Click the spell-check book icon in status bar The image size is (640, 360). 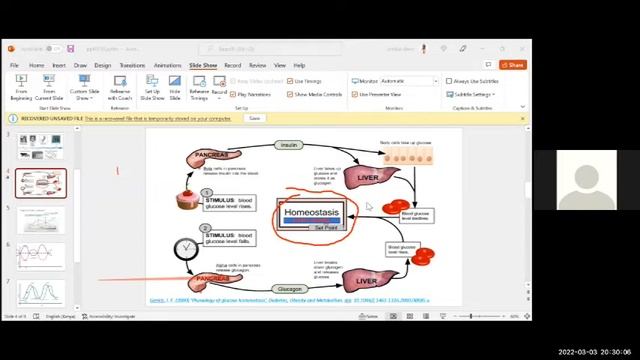pos(36,316)
